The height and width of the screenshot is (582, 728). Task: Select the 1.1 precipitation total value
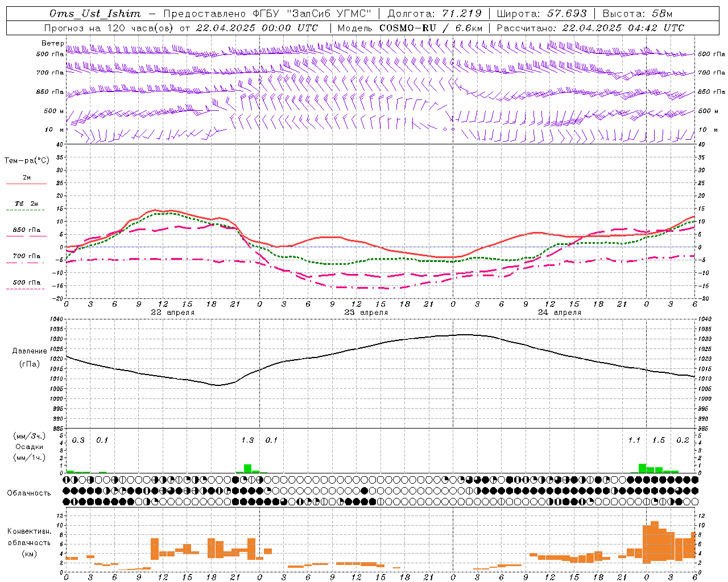coord(634,440)
